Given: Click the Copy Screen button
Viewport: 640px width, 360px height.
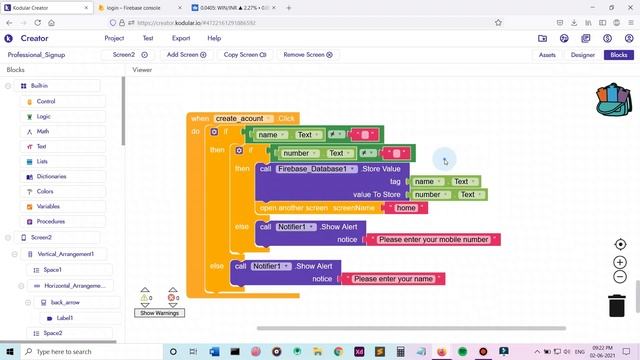Looking at the screenshot, I should point(244,55).
